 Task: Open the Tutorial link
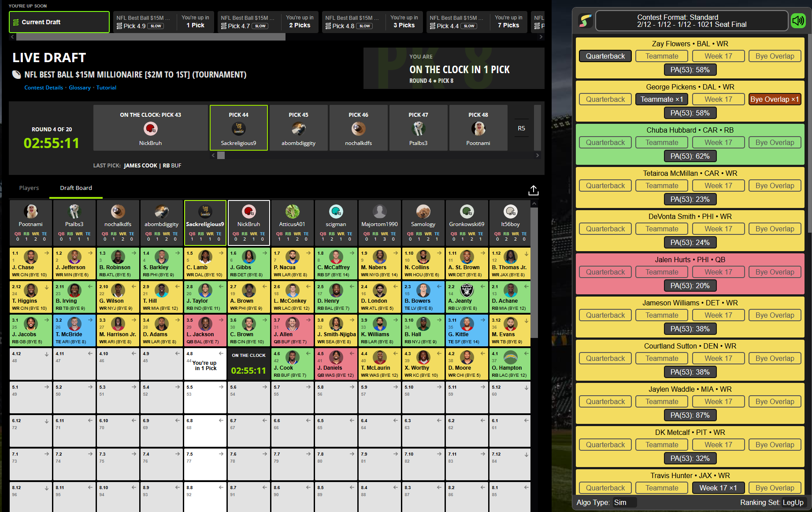coord(106,88)
